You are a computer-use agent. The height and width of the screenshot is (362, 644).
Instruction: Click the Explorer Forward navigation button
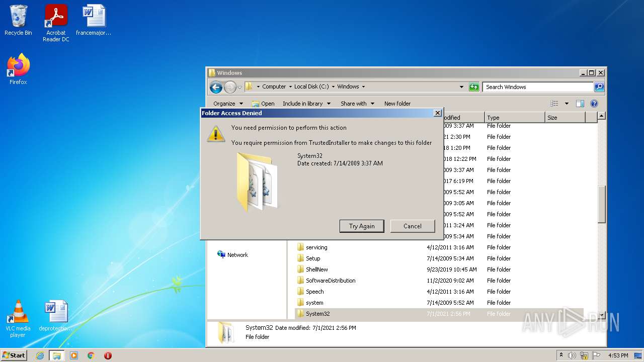[230, 87]
